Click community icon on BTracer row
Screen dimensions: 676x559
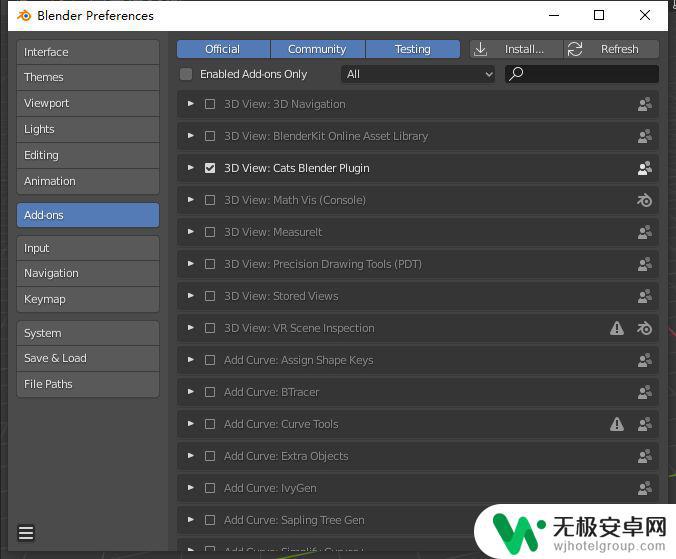[x=645, y=392]
